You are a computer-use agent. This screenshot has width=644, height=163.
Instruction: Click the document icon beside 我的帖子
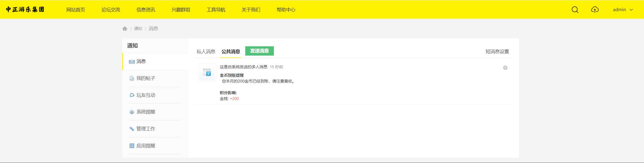tap(132, 78)
